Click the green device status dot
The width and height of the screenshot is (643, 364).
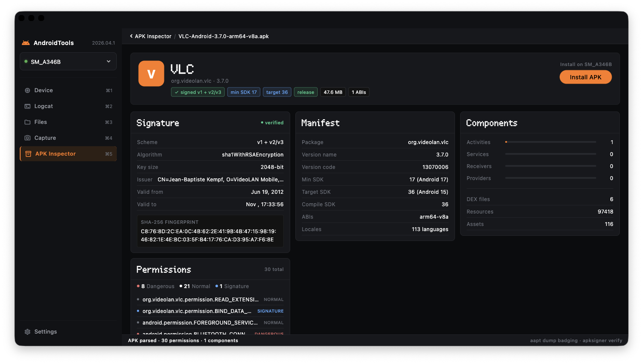(x=26, y=62)
